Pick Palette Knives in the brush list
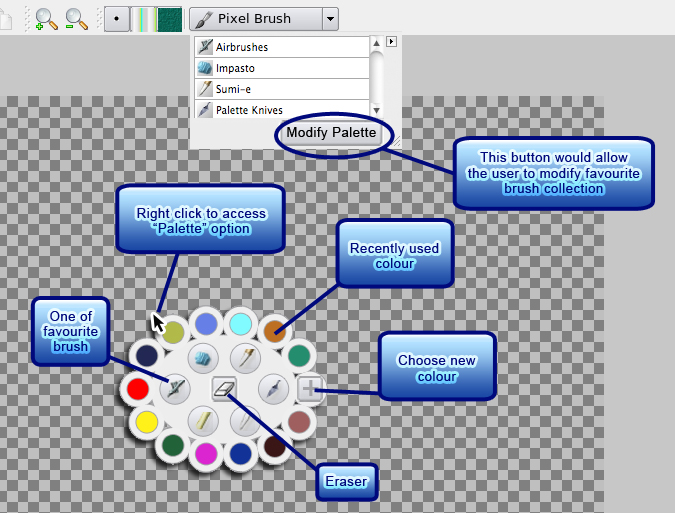This screenshot has width=675, height=513. 282,110
